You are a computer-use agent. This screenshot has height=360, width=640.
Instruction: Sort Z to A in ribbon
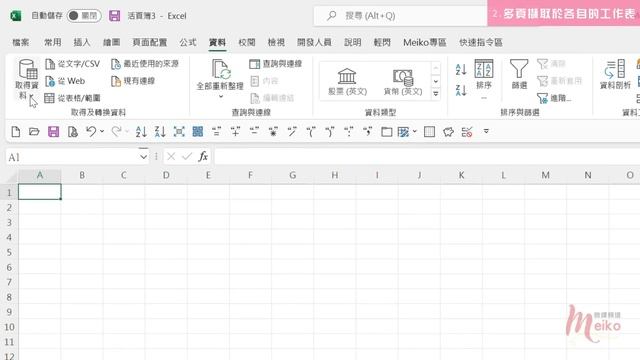click(x=461, y=90)
